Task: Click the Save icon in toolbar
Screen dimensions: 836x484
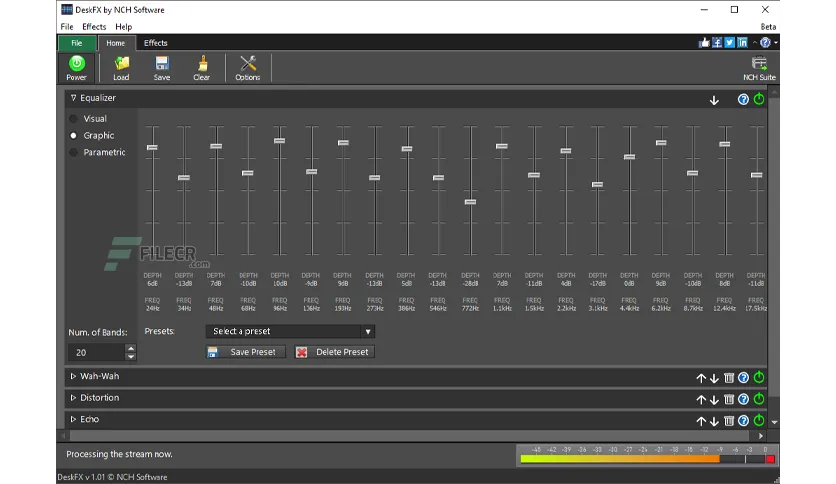Action: point(161,65)
